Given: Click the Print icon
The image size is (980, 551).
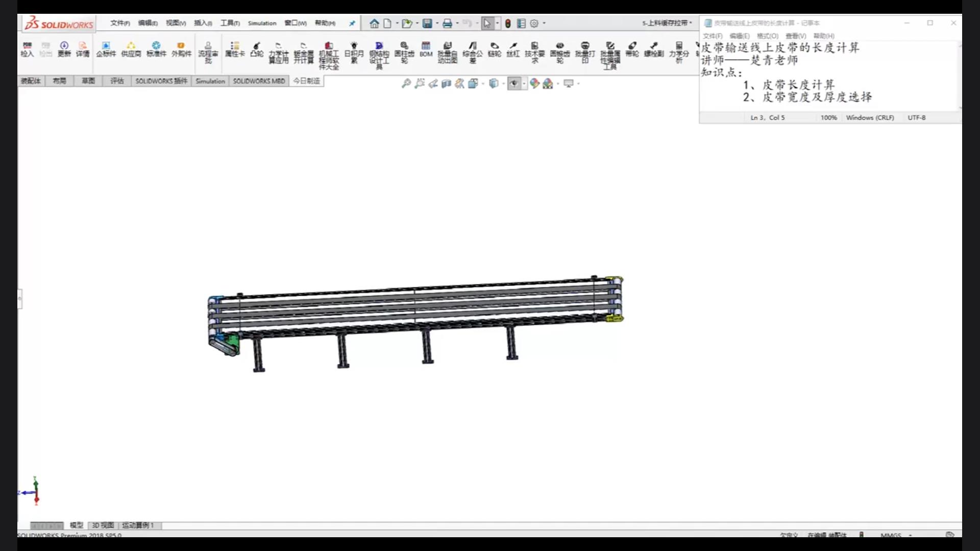Looking at the screenshot, I should tap(448, 23).
